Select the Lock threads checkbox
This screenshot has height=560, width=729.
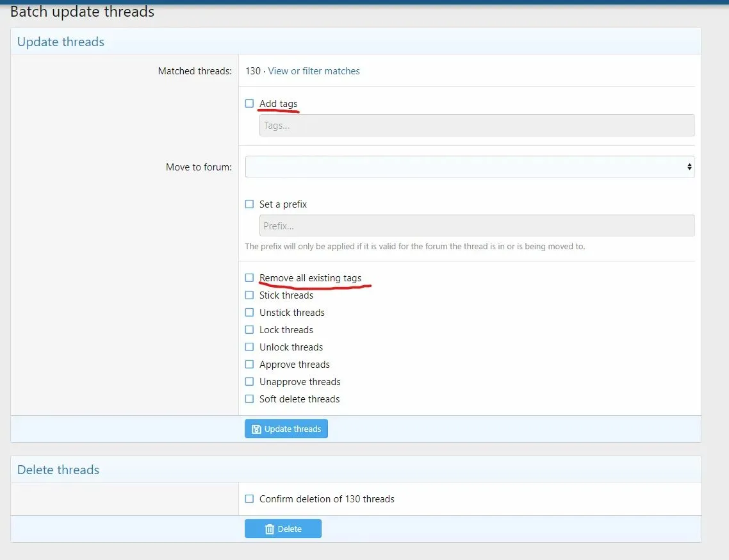249,330
